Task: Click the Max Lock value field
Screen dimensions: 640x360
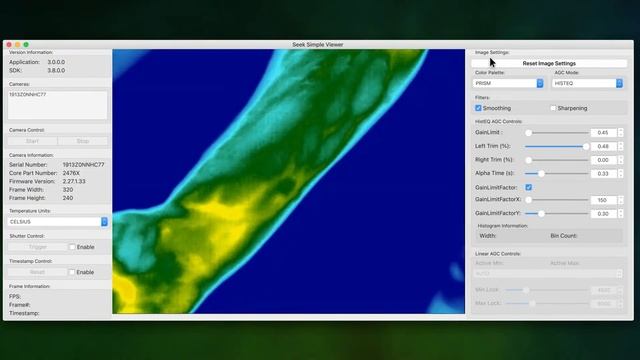Action: (604, 303)
